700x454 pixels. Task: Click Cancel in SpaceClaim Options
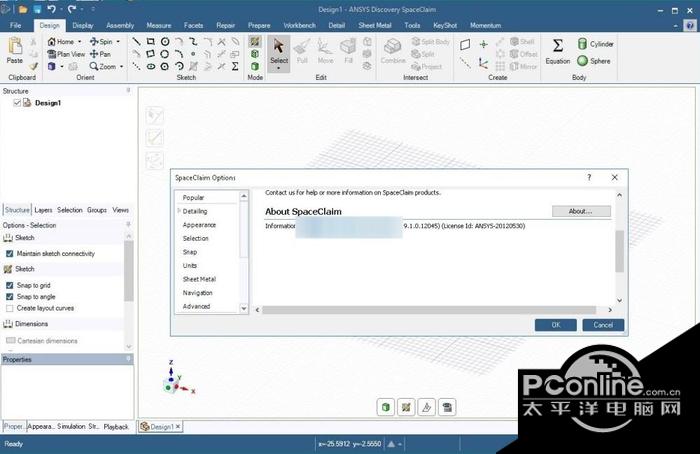pos(603,325)
